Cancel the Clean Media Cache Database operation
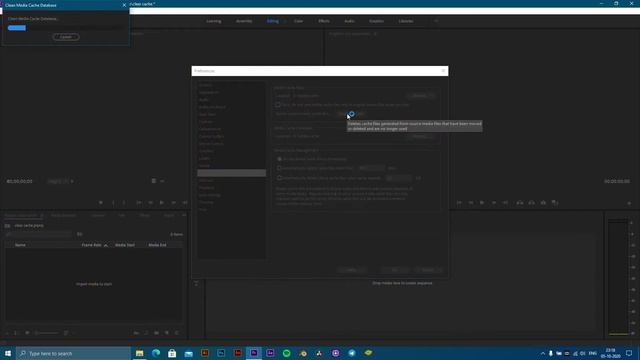The height and width of the screenshot is (360, 640). pos(66,37)
